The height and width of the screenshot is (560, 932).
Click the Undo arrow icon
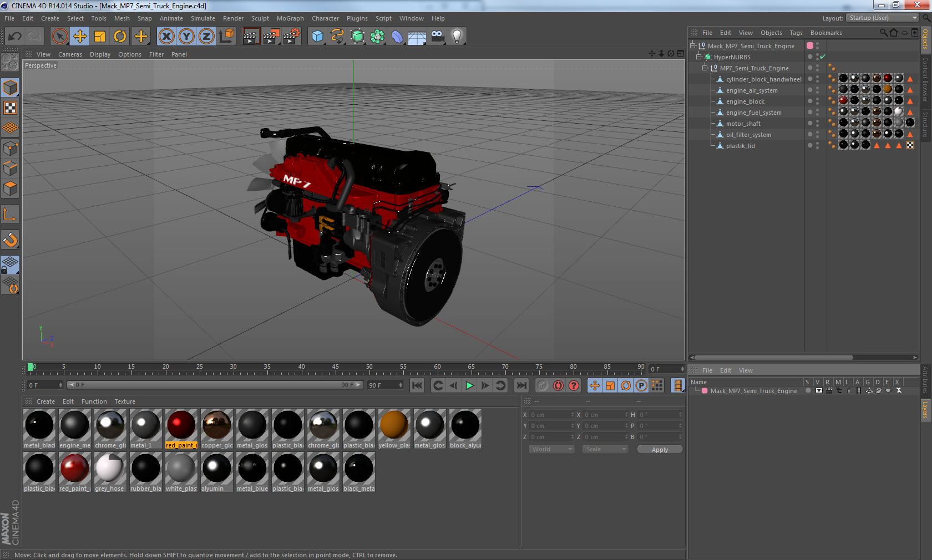point(15,37)
